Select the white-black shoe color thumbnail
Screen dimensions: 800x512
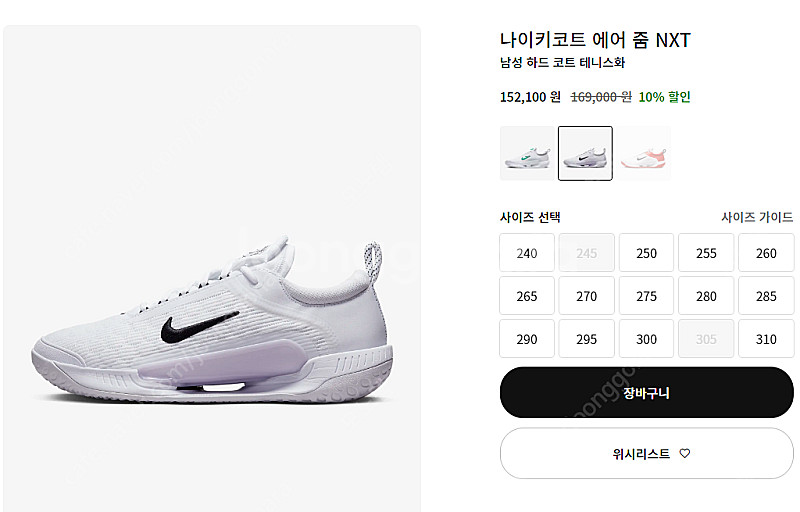pos(585,153)
